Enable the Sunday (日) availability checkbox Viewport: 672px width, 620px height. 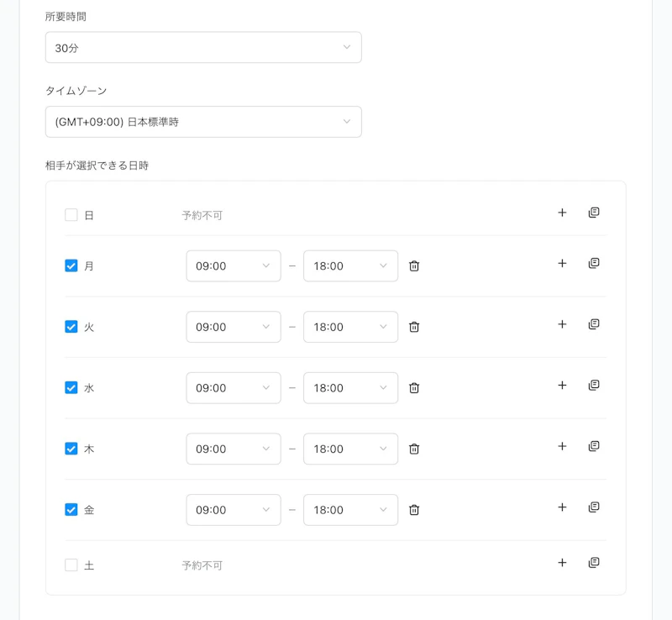pos(71,214)
